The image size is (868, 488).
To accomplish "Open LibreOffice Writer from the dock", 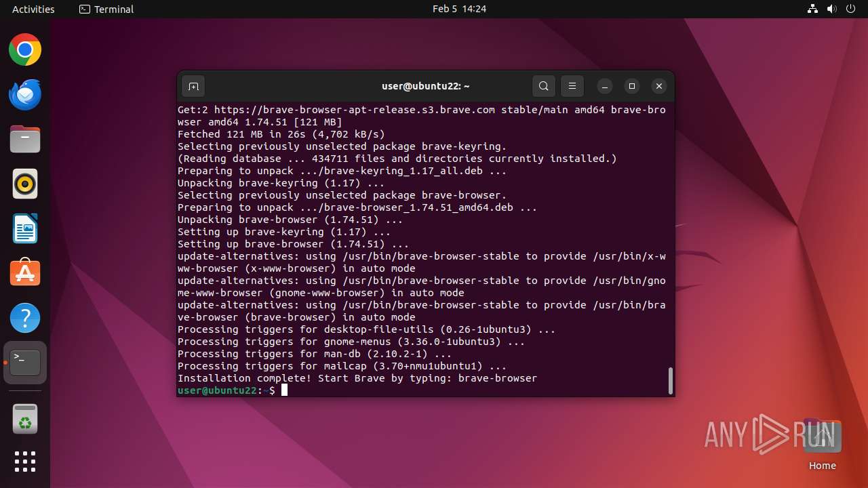I will [25, 228].
